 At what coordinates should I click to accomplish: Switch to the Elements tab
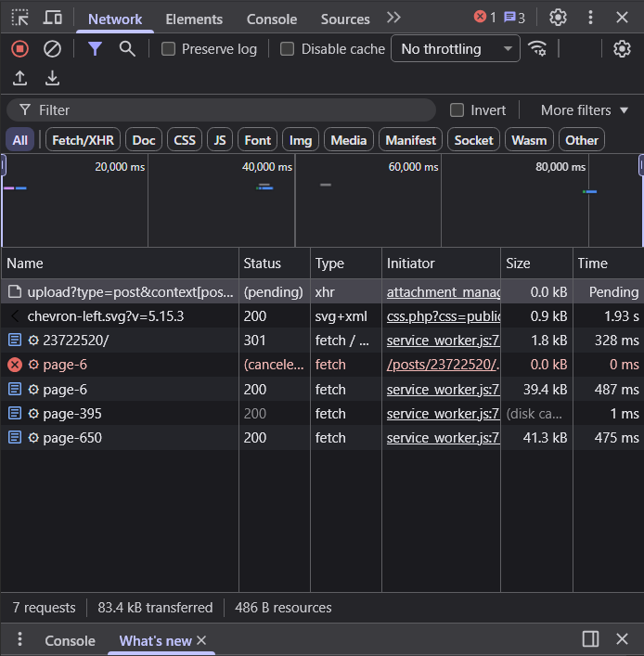click(194, 19)
